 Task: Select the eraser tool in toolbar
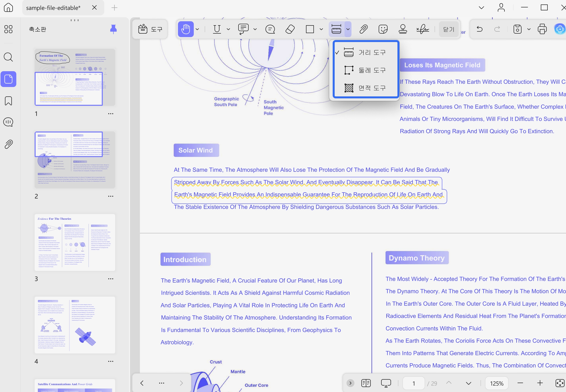click(290, 29)
